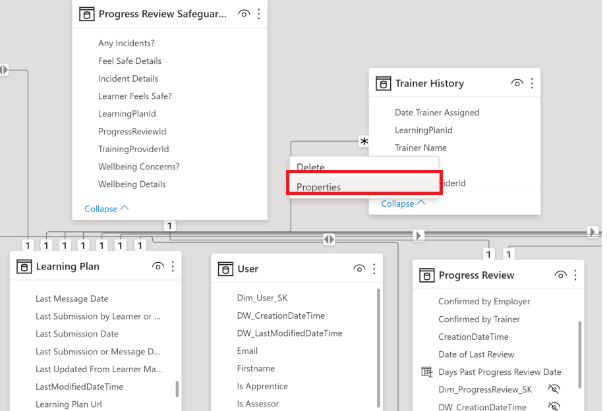607x411 pixels.
Task: Select the Learner Feels Safe? field
Action: (x=135, y=96)
